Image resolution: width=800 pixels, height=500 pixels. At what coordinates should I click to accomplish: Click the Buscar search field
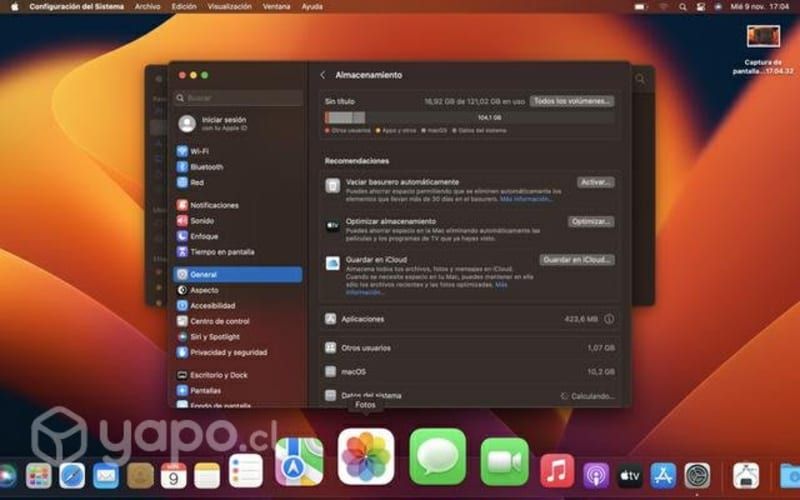tap(238, 98)
